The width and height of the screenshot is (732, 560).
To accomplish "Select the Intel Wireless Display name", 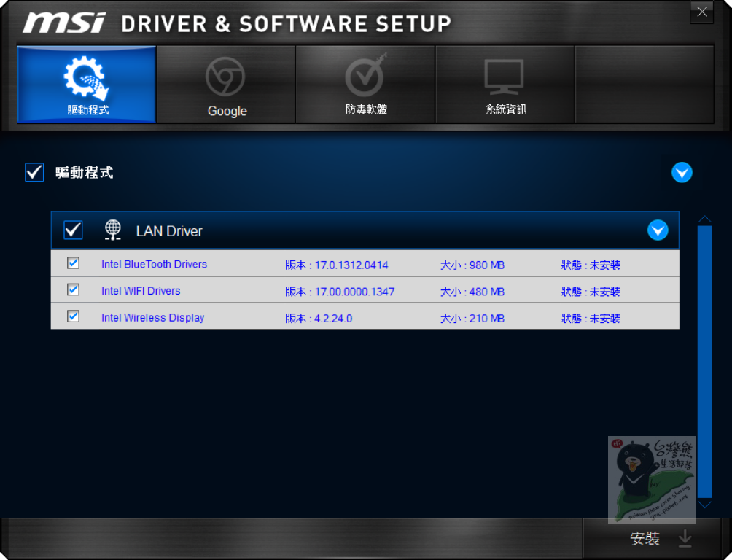I will pos(152,318).
